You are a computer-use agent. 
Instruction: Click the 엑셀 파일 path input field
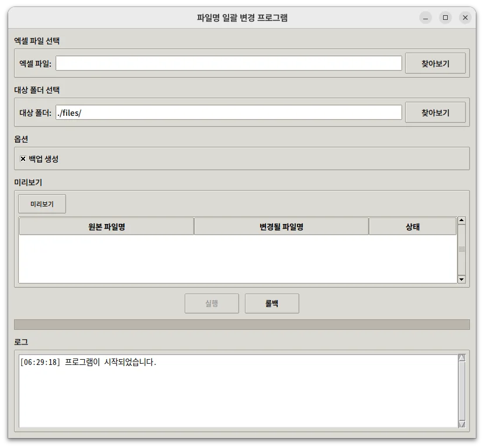click(229, 63)
